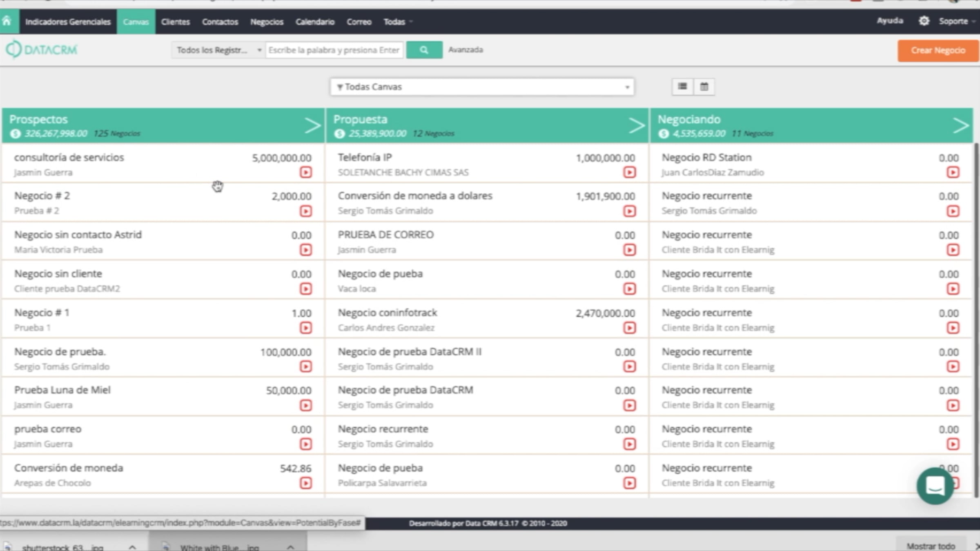Expand the Propuesta column arrow
Image resolution: width=980 pixels, height=551 pixels.
point(637,125)
